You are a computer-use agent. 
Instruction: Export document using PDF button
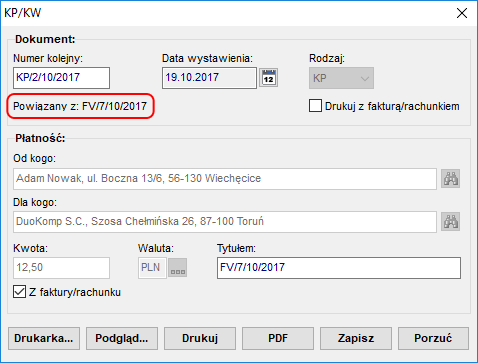pyautogui.click(x=278, y=338)
